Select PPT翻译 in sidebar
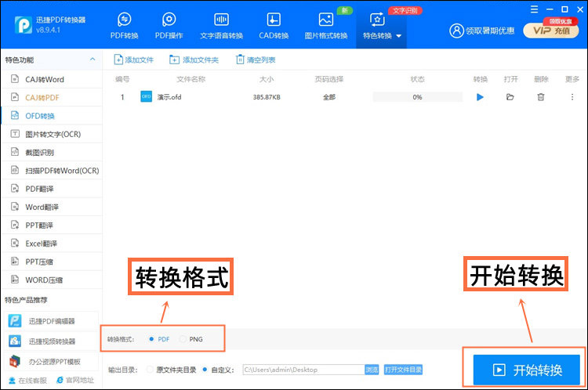588x390 pixels. coord(52,226)
